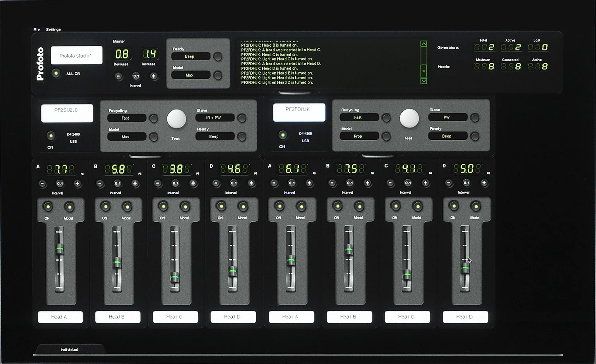Click Head D label under 5.0 channel
The image size is (596, 364).
point(465,317)
